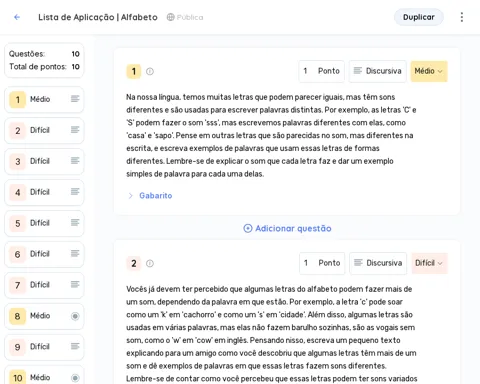The image size is (480, 384).
Task: Click the discursive lines icon in sidebar row 9
Action: tap(75, 346)
